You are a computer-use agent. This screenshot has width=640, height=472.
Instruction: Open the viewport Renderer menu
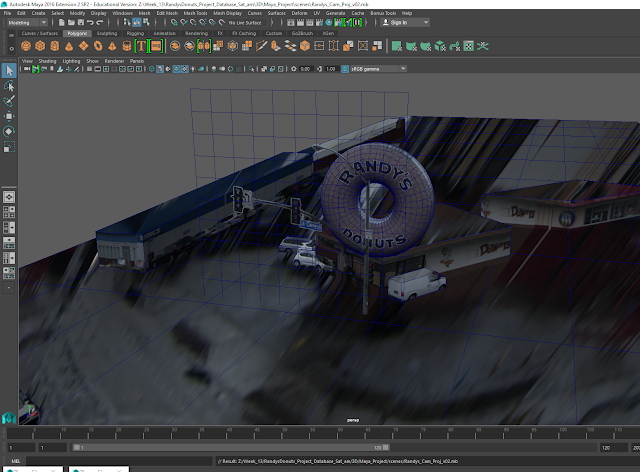(x=114, y=61)
